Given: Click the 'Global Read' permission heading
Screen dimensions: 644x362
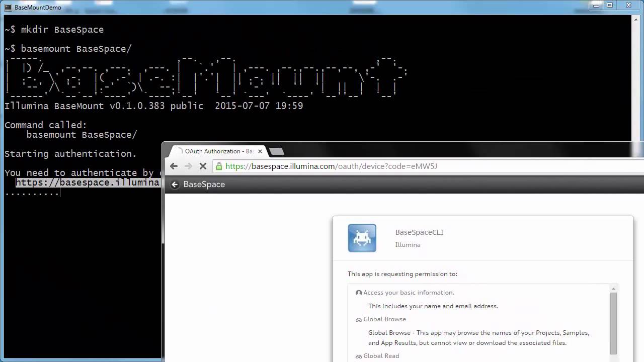Looking at the screenshot, I should point(381,356).
